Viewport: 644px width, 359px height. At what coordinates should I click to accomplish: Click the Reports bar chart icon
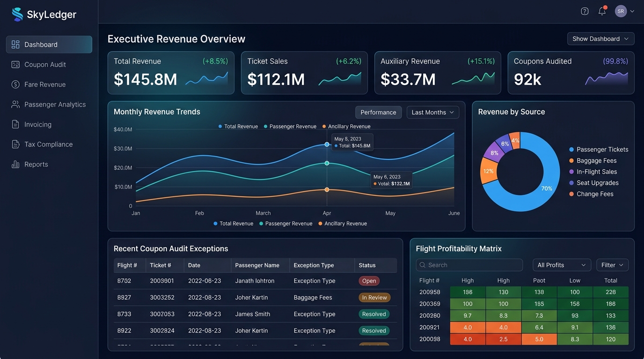pyautogui.click(x=15, y=164)
